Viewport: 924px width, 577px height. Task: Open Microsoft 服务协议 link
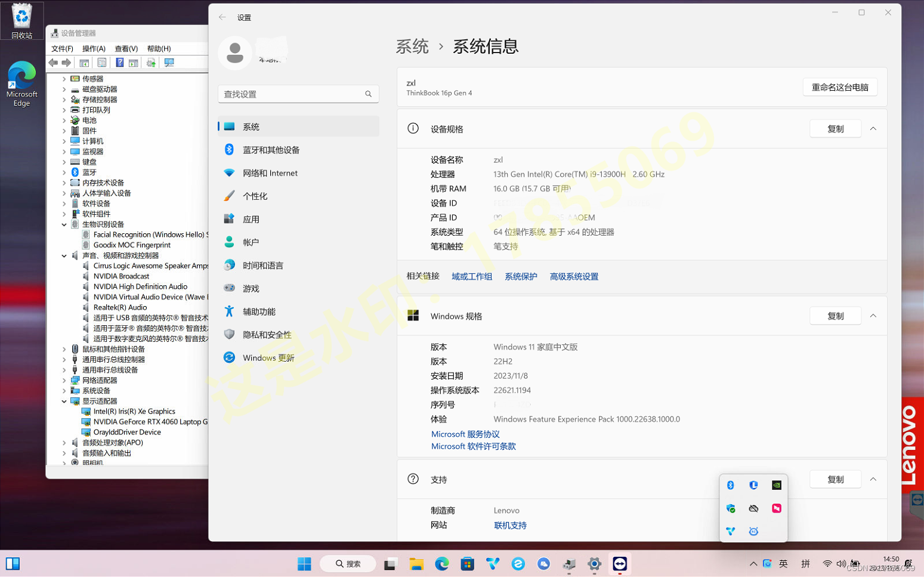[465, 434]
